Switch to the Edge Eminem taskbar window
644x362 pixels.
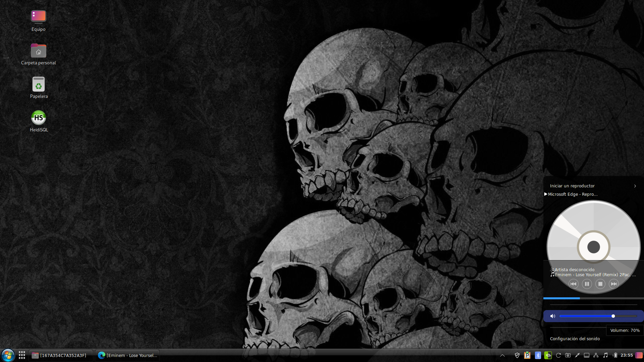coord(127,355)
